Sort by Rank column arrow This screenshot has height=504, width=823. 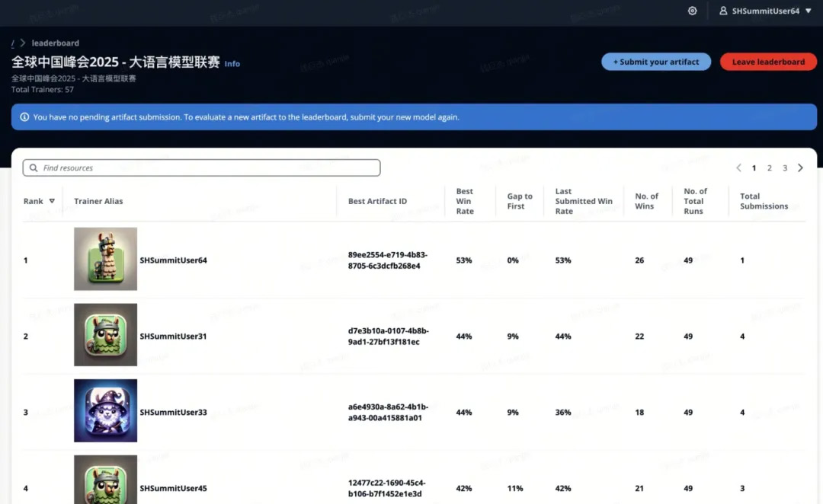[52, 202]
